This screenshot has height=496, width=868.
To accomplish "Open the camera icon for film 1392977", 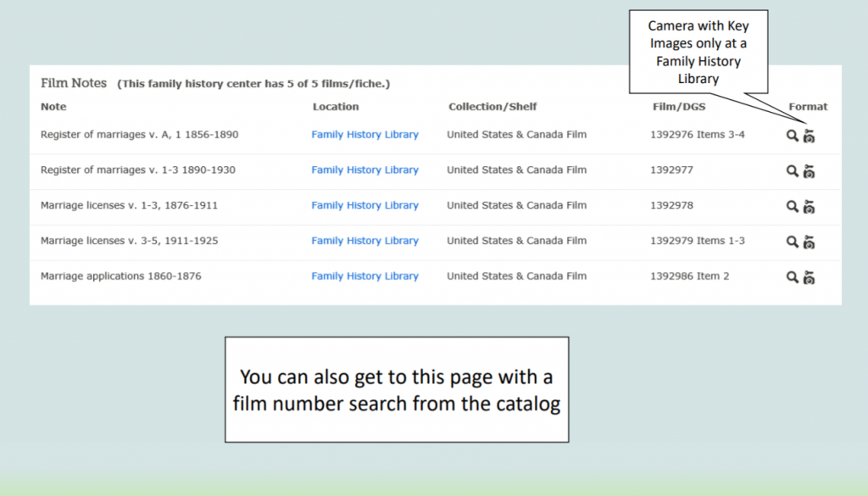I will 809,171.
